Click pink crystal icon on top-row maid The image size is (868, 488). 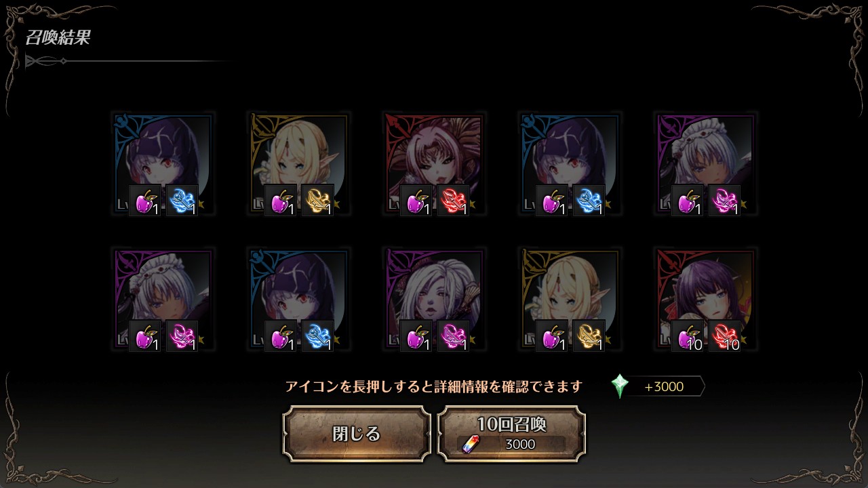pos(725,201)
